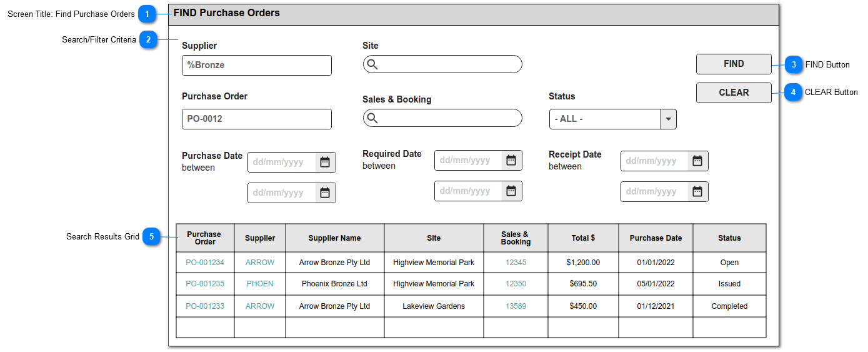Screen dimensions: 868x352
Task: Select the Phoenix Bronze Ltd cell
Action: (334, 284)
